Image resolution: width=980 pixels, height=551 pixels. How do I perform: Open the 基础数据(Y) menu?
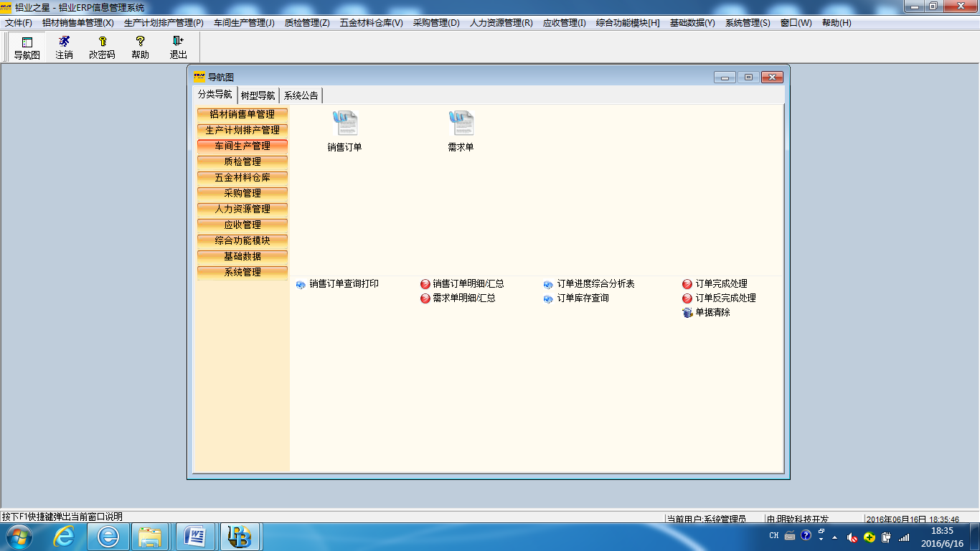[692, 23]
